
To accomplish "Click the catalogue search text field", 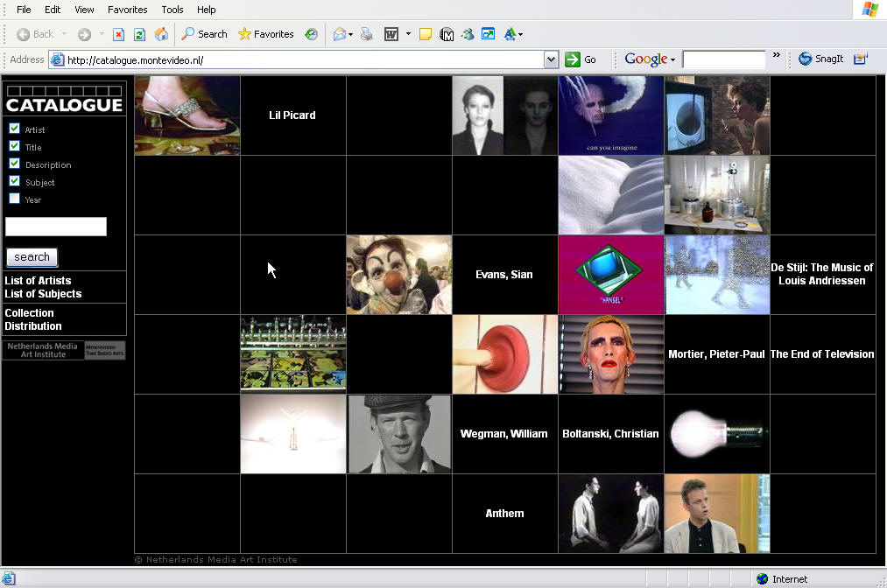I will coord(56,227).
